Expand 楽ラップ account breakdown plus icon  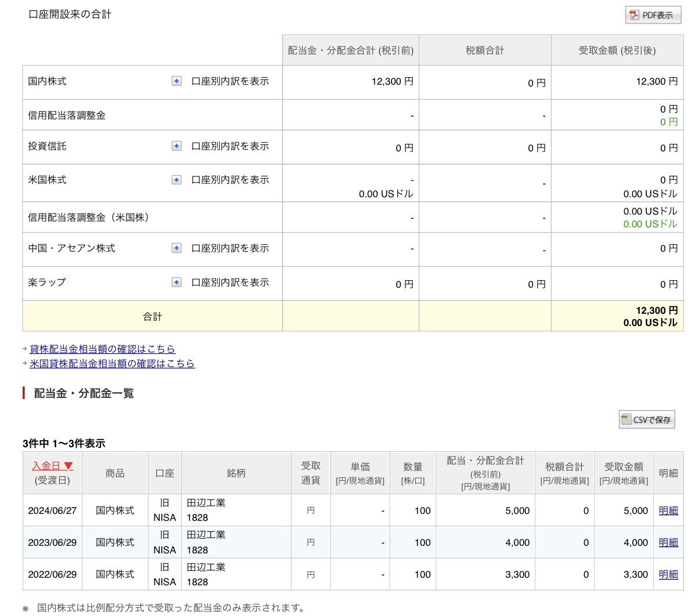click(x=176, y=282)
